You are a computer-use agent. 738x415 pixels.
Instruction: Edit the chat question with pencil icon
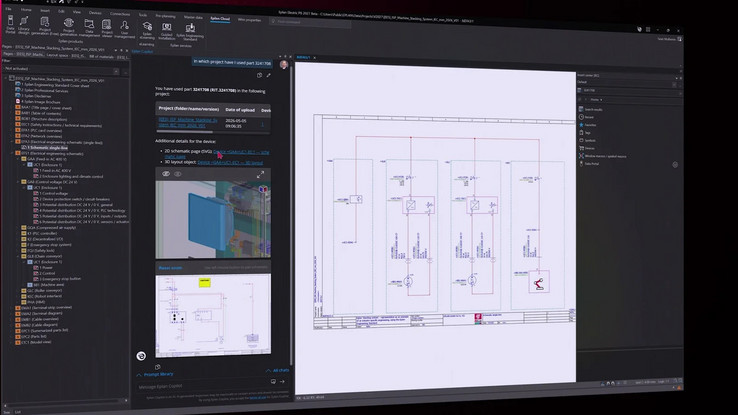(268, 75)
